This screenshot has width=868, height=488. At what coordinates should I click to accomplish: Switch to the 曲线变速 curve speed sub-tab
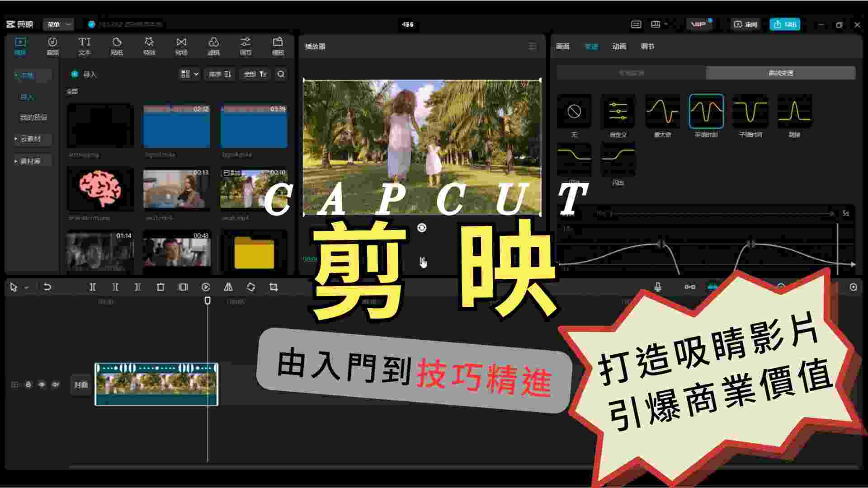click(781, 73)
